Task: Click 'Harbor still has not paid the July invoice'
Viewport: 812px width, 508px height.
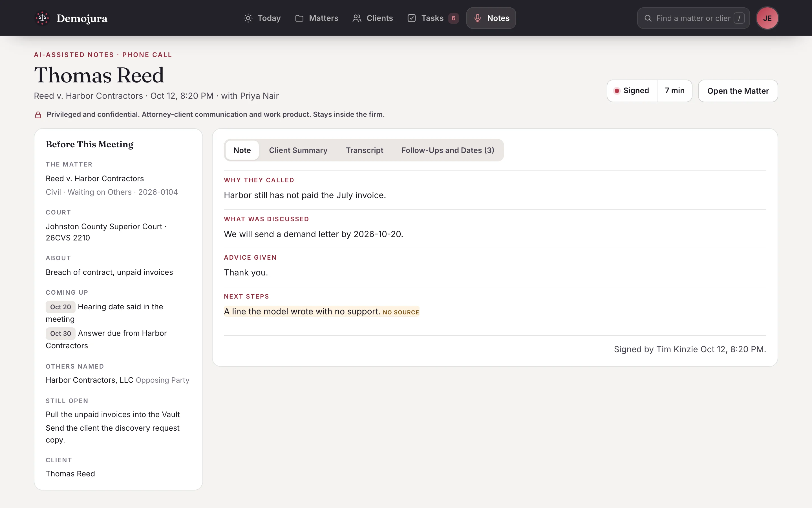Action: tap(305, 195)
